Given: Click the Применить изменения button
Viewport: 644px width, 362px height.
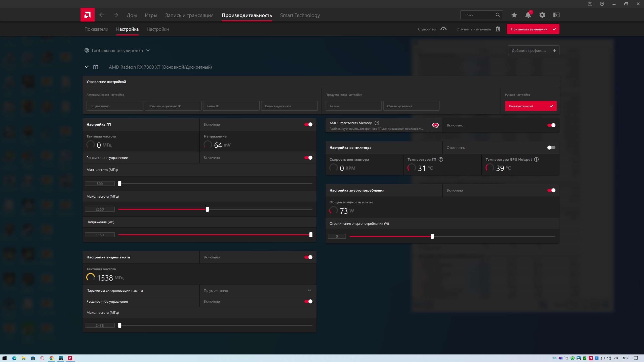Looking at the screenshot, I should [x=533, y=29].
